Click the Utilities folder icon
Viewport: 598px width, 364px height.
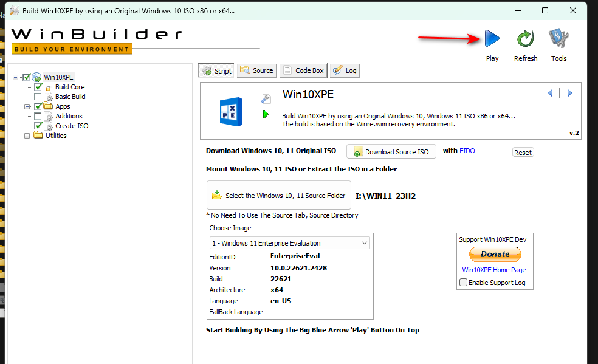38,135
